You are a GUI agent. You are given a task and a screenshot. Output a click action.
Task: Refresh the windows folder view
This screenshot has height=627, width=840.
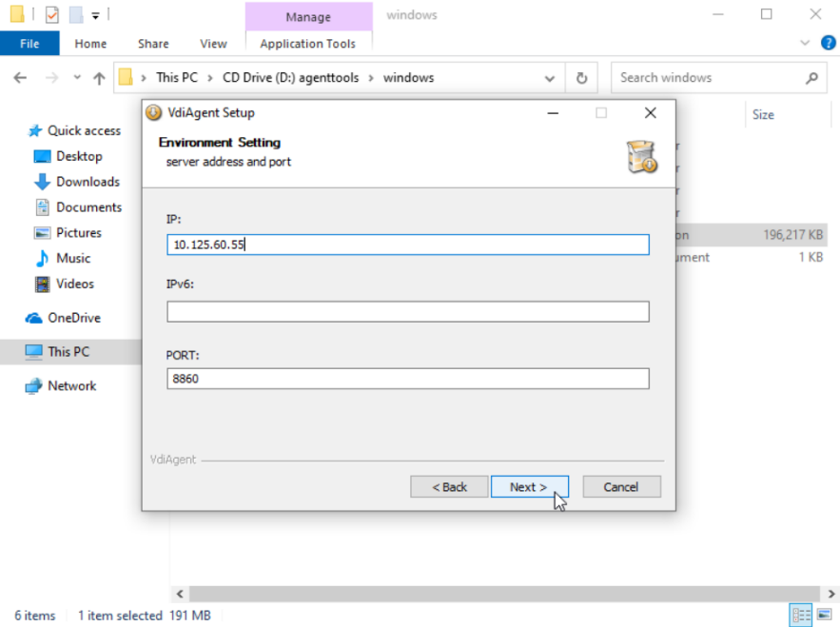[x=582, y=78]
